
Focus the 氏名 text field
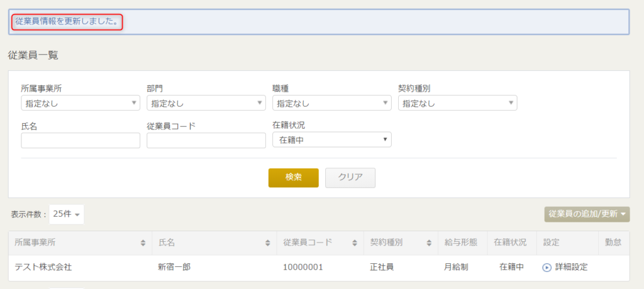[x=80, y=140]
